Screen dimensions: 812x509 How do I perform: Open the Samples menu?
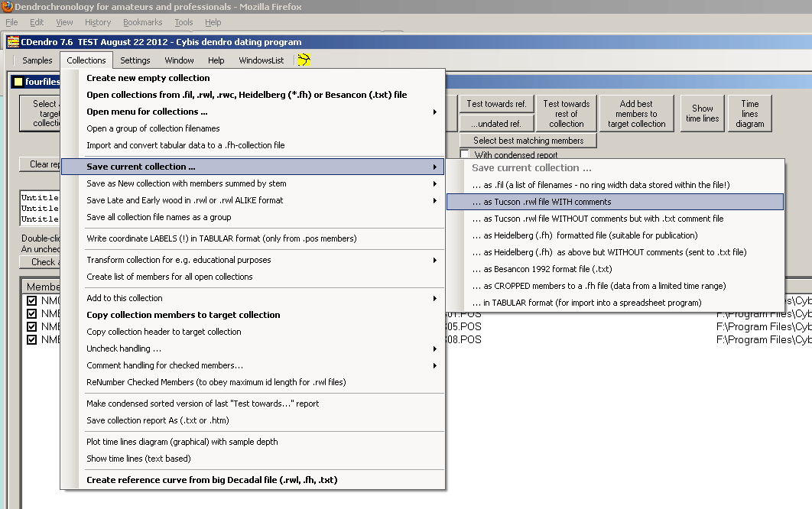pyautogui.click(x=37, y=60)
